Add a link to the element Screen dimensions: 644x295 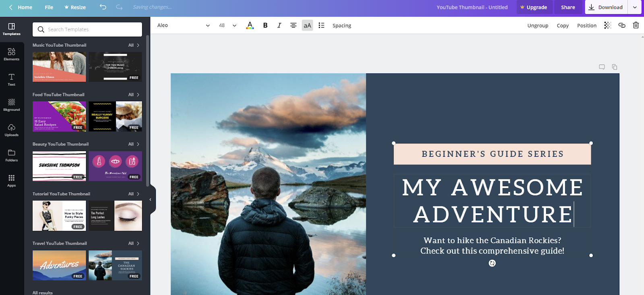point(622,25)
